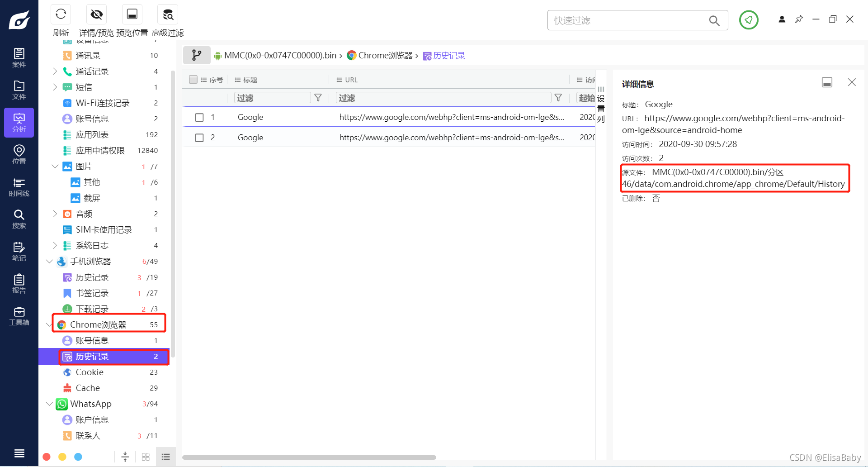The image size is (868, 467).
Task: Click the hamburger menu at sidebar bottom
Action: click(19, 453)
